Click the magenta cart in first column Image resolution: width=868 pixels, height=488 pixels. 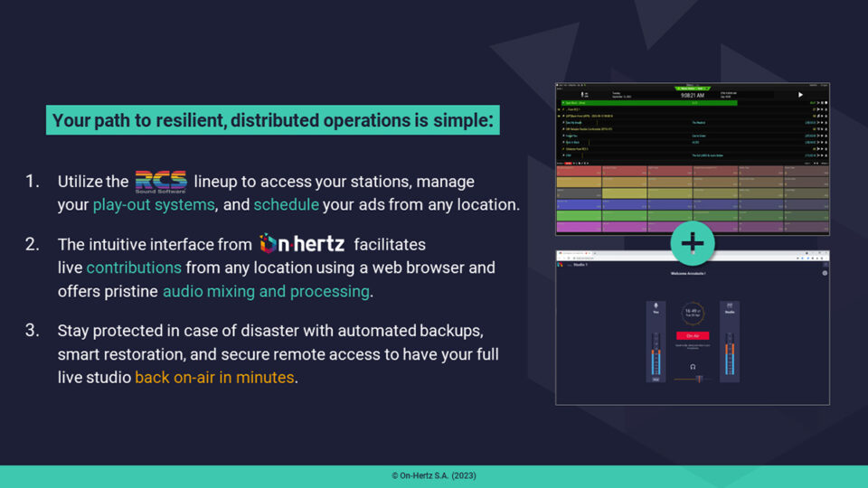[x=579, y=227]
